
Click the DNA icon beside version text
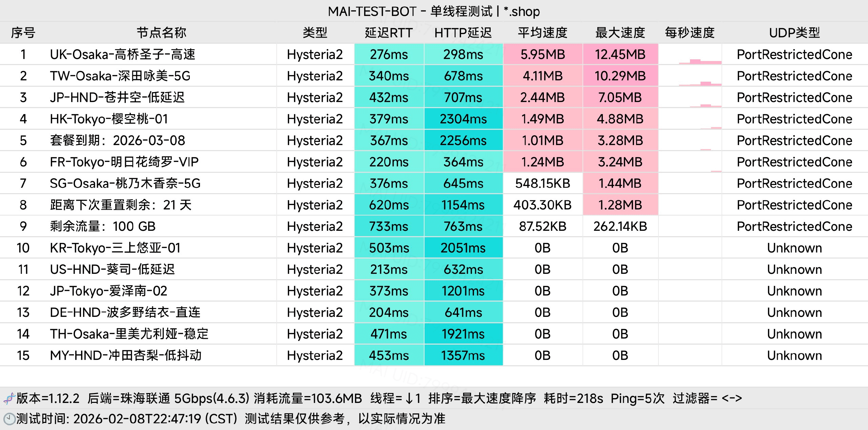(9, 398)
